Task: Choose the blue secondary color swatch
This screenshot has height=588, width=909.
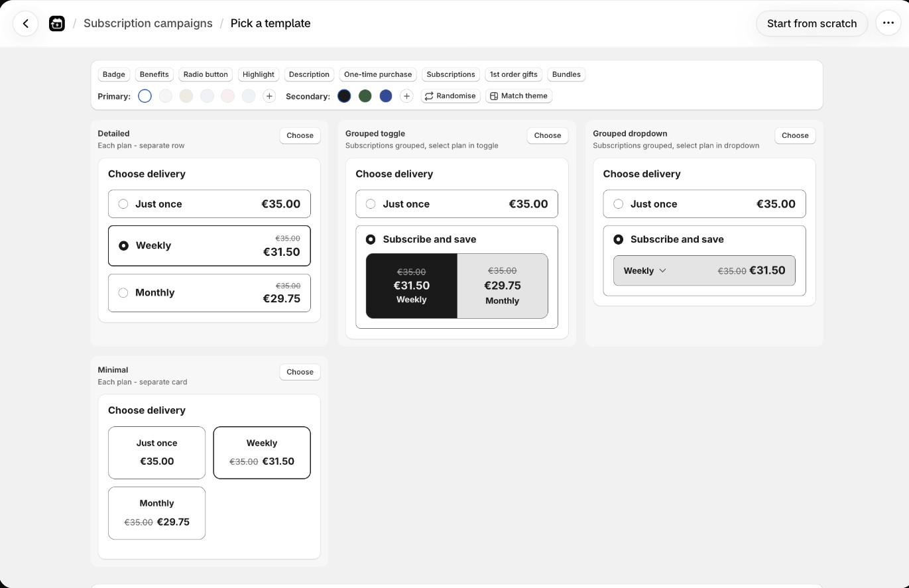Action: coord(386,96)
